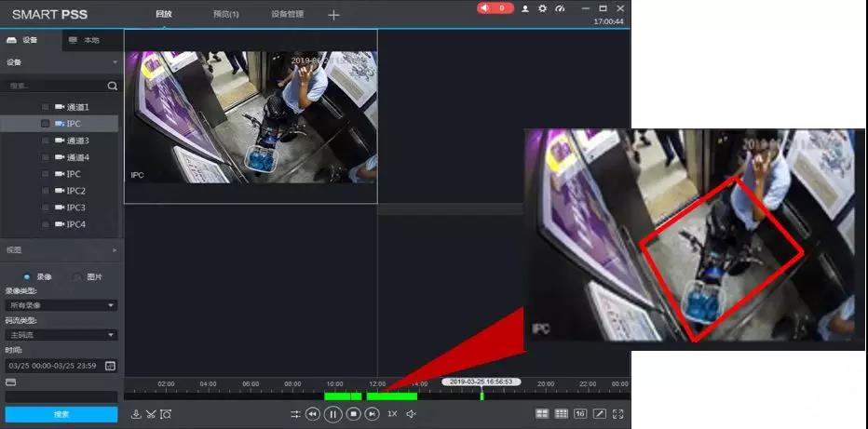Click the blue 搜索 search button
The image size is (868, 429).
pyautogui.click(x=61, y=414)
